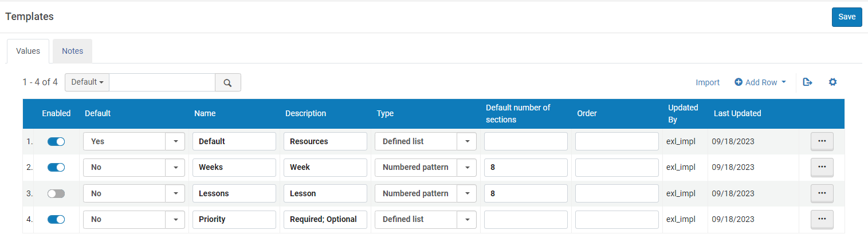Open Default column dropdown for Priority row
Viewport: 868px width, 242px height.
(175, 219)
